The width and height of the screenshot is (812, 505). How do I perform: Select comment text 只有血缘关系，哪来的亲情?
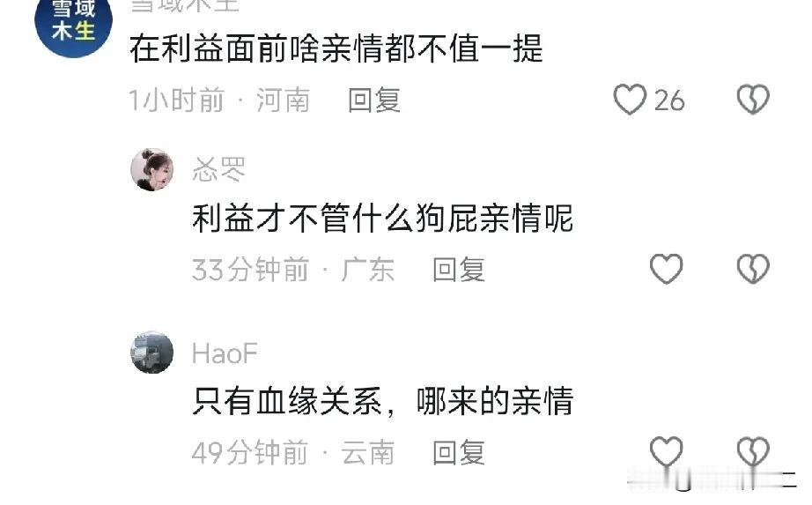point(383,401)
